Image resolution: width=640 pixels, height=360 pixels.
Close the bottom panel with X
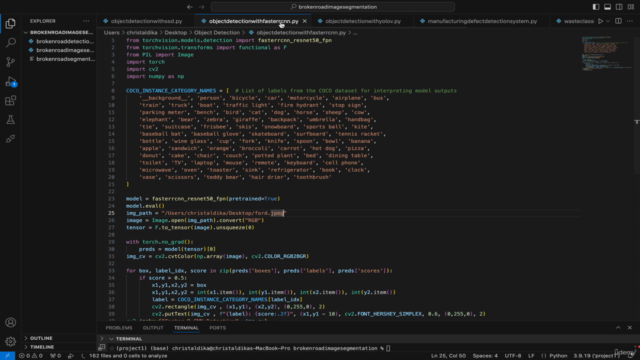pyautogui.click(x=630, y=328)
